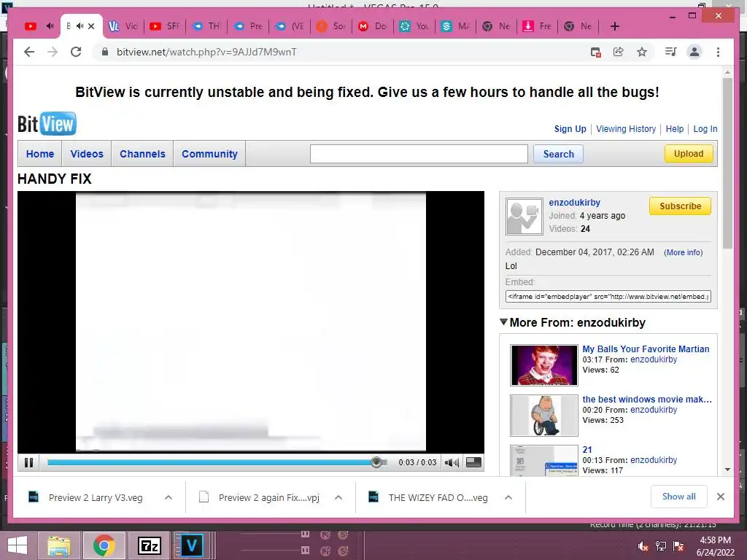Viewport: 747px width, 560px height.
Task: Close the current BitView tab
Action: click(x=91, y=26)
